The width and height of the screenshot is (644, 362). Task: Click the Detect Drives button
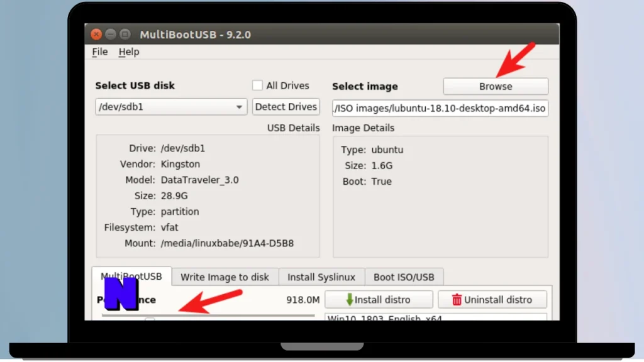tap(286, 107)
